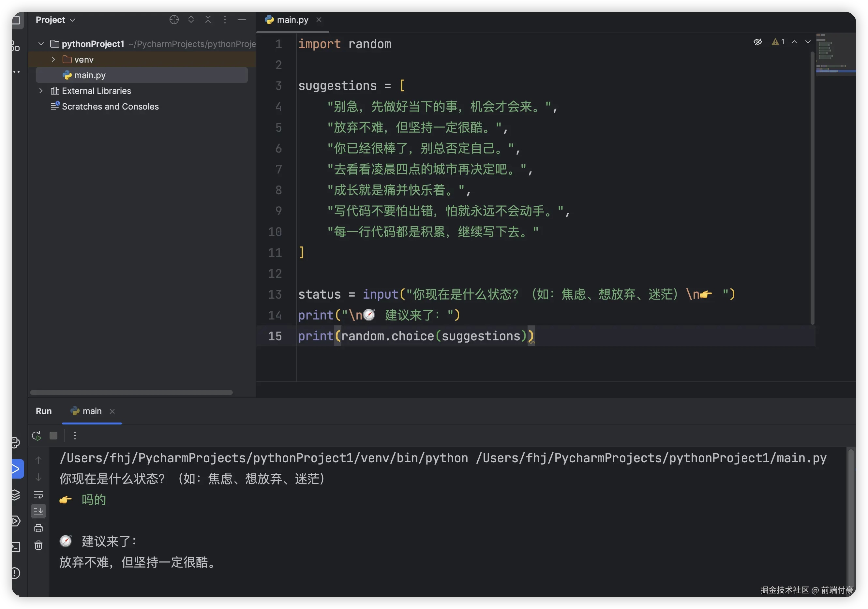Toggle soft-wrap in Run console

38,495
